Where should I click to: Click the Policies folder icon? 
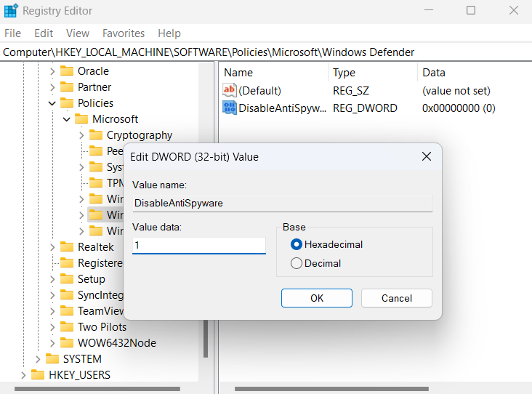click(67, 102)
